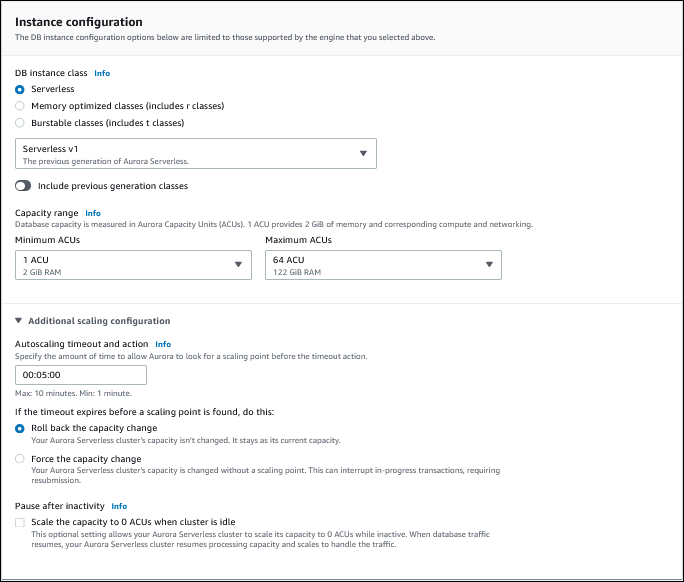Select Burstable classes radio option
The width and height of the screenshot is (684, 582).
tap(20, 123)
